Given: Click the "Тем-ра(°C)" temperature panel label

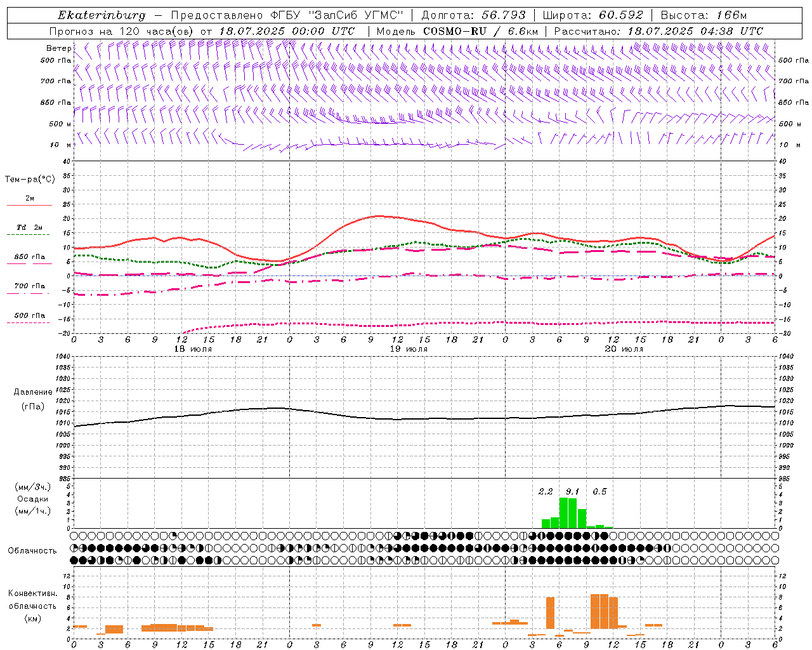Looking at the screenshot, I should pos(30,180).
